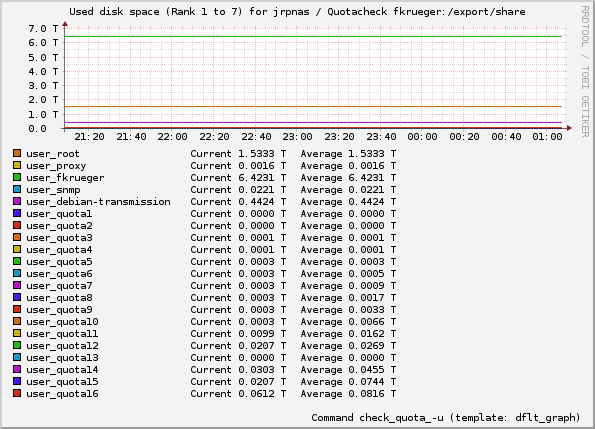The image size is (595, 429).
Task: Click the orange user_root legend swatch
Action: 17,153
